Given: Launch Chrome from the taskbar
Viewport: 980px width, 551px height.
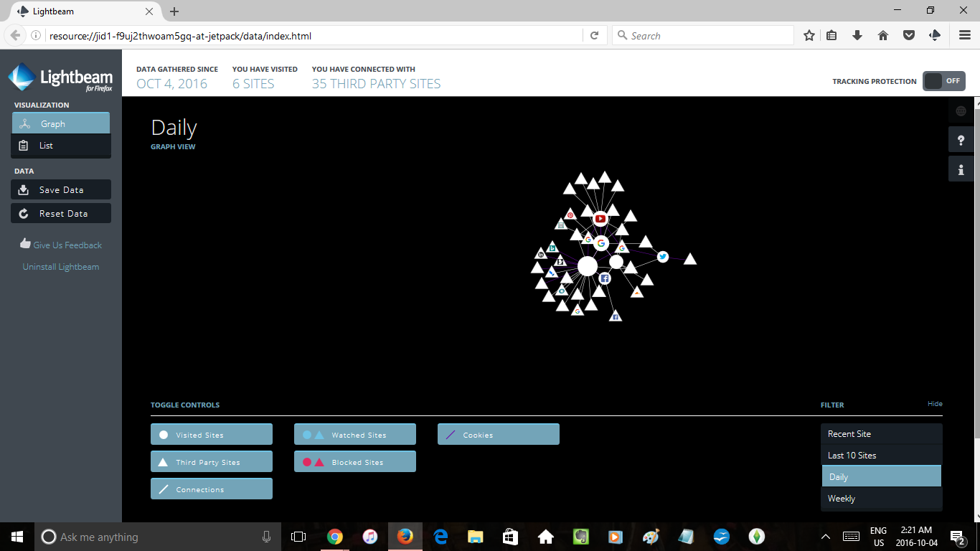Looking at the screenshot, I should [x=334, y=537].
